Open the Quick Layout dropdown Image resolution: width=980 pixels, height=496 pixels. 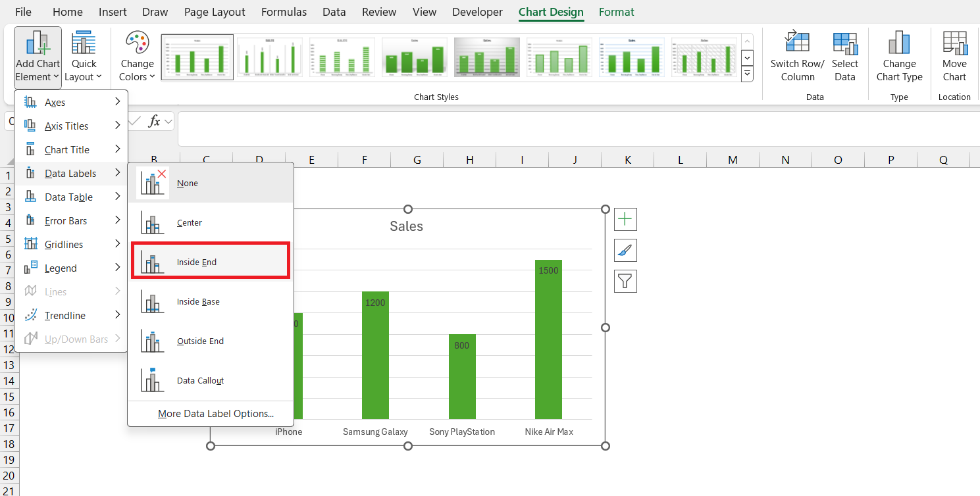[x=84, y=57]
